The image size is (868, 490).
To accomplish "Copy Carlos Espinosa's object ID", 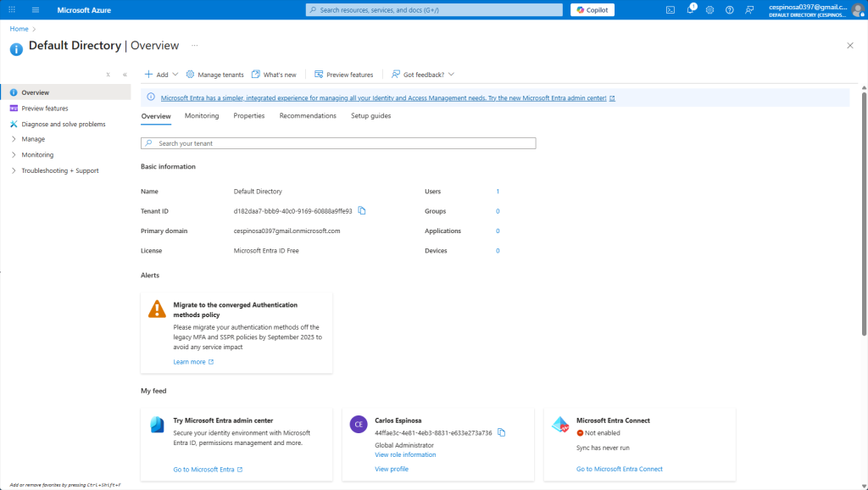I will click(x=502, y=432).
